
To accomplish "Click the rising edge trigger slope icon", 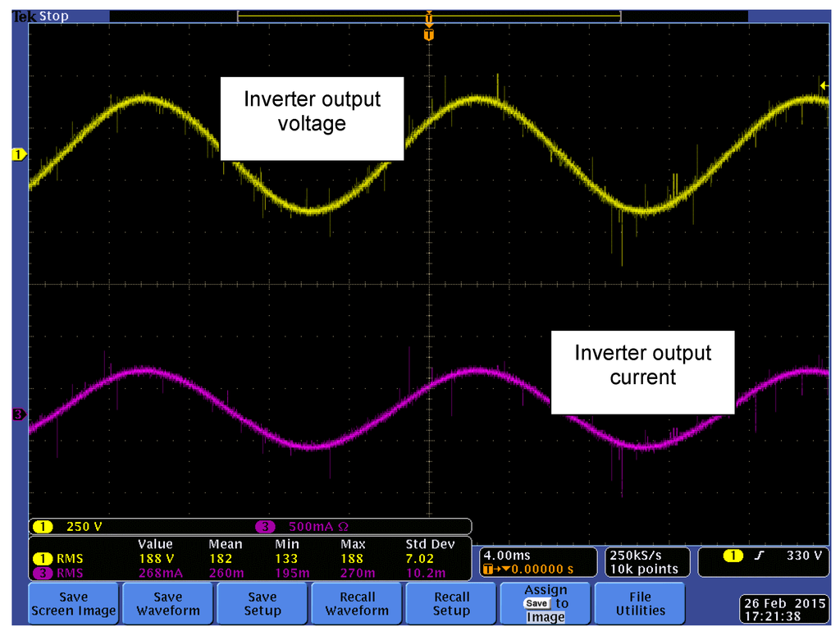I will [x=759, y=556].
